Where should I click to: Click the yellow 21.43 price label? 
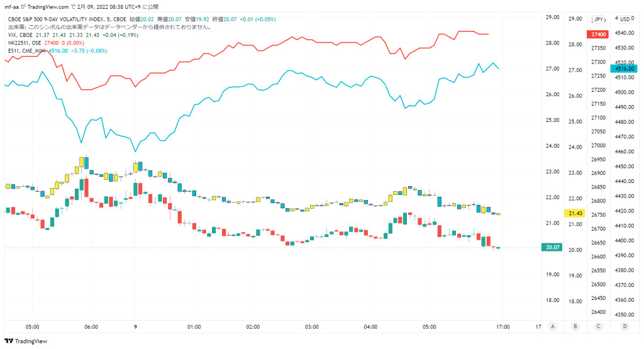point(575,213)
